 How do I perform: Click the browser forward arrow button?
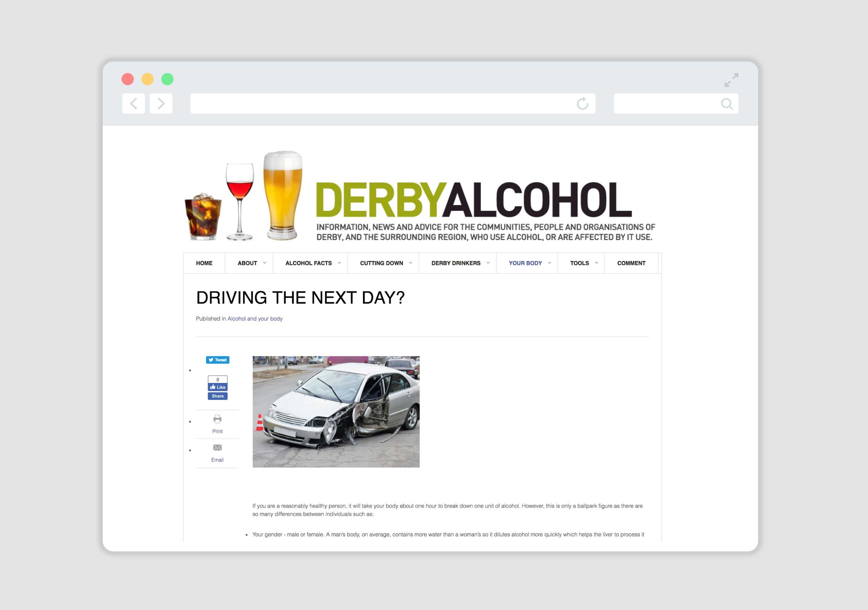point(161,104)
